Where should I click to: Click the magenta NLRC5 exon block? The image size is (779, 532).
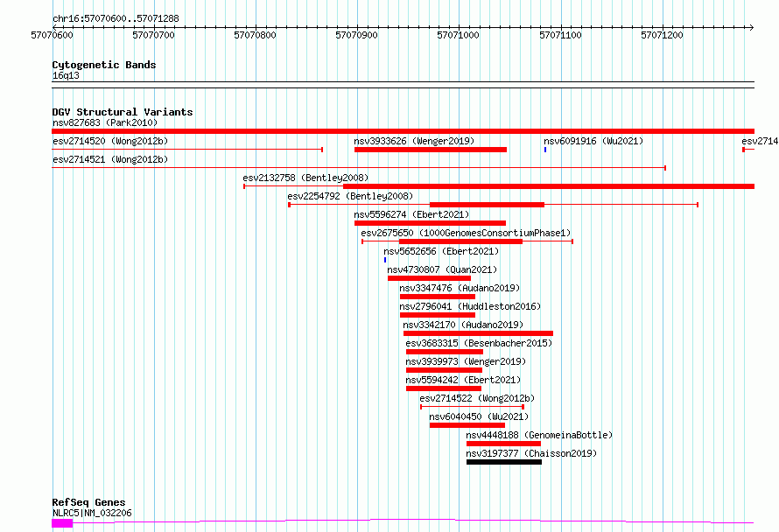(x=62, y=523)
